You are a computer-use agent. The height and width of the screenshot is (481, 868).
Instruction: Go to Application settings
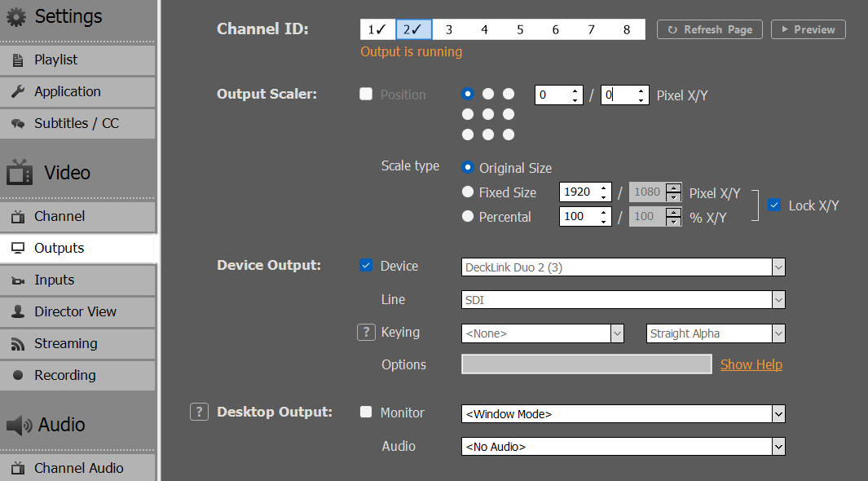[x=77, y=91]
